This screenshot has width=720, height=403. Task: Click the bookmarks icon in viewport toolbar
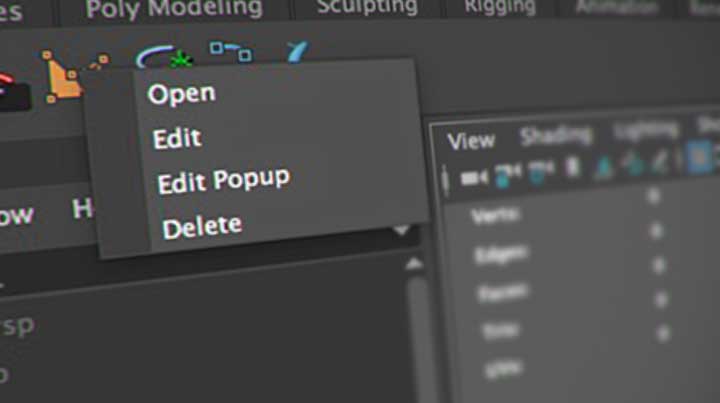573,167
